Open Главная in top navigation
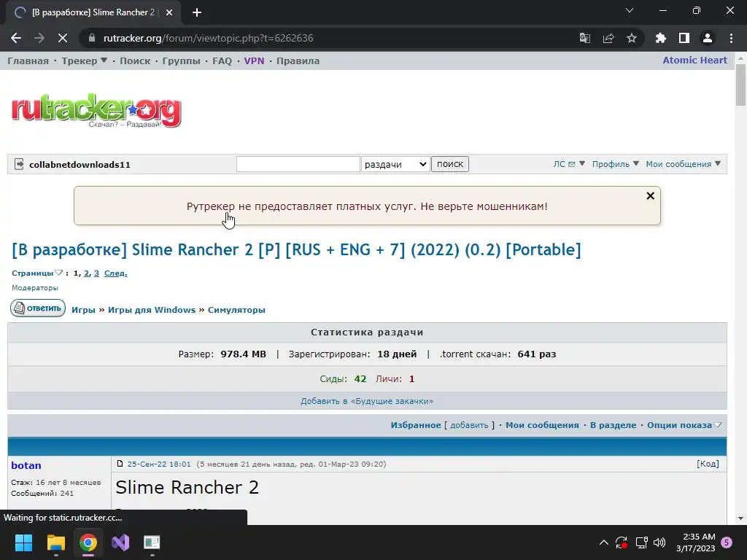Viewport: 747px width, 560px height. [x=28, y=61]
